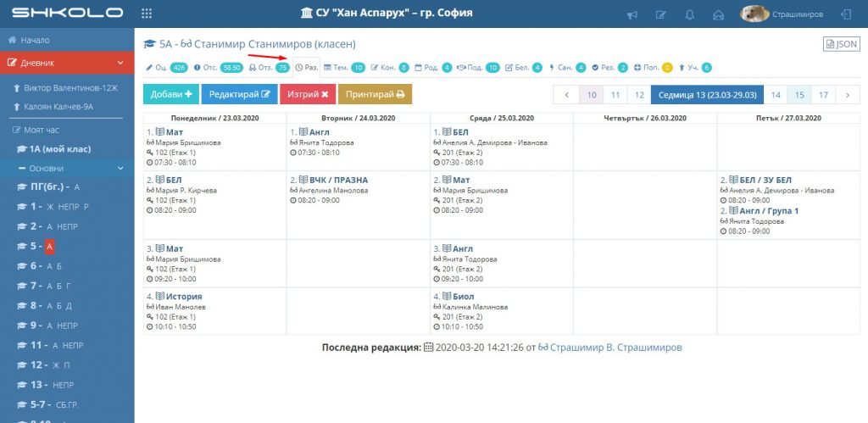Select НЕПР in the grade 13 row

[63, 386]
